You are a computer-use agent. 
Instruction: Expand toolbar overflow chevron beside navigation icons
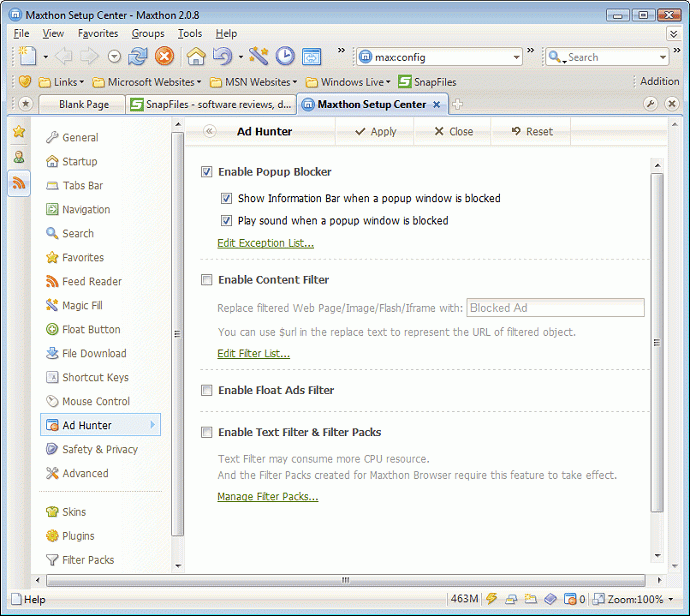point(341,50)
